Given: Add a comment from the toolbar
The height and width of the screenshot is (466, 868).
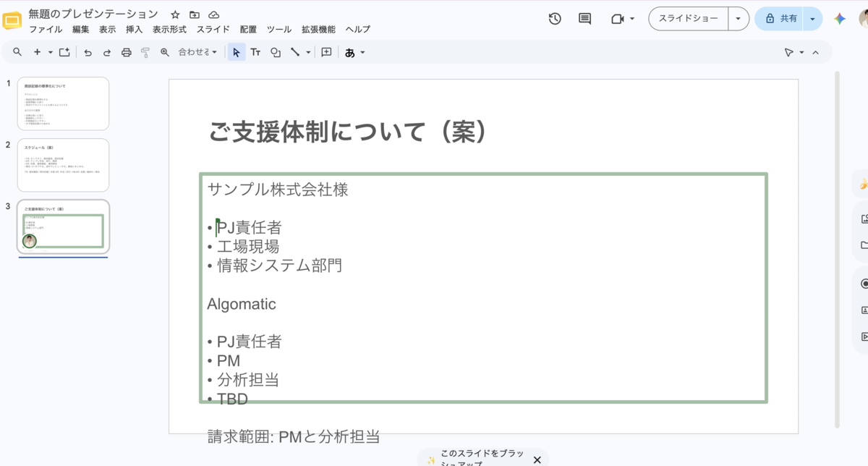Looking at the screenshot, I should point(326,52).
